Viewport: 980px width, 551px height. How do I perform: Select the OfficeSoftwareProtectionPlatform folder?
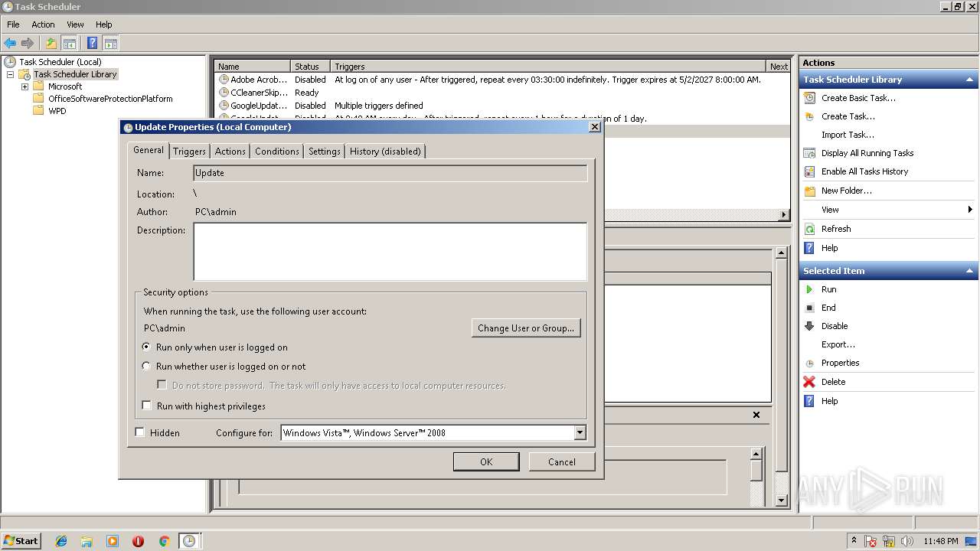coord(110,99)
